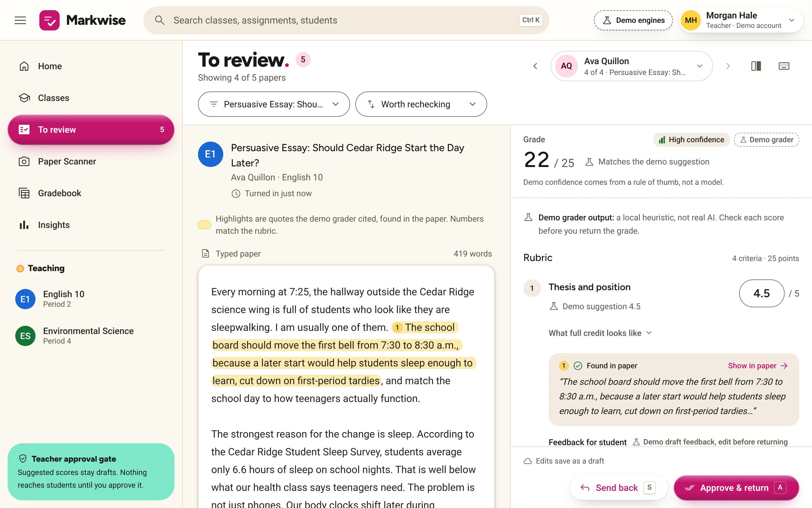Screen dimensions: 812x508
Task: Click the Demo grader badge
Action: click(x=766, y=140)
